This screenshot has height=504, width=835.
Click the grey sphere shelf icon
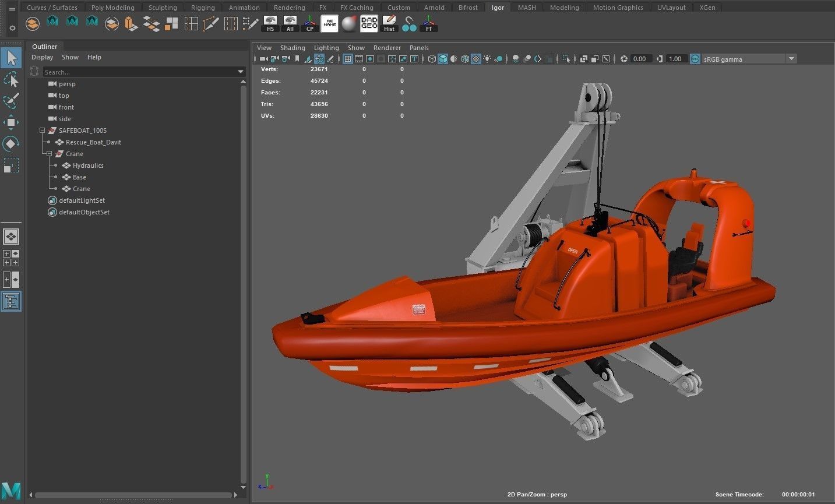[349, 24]
